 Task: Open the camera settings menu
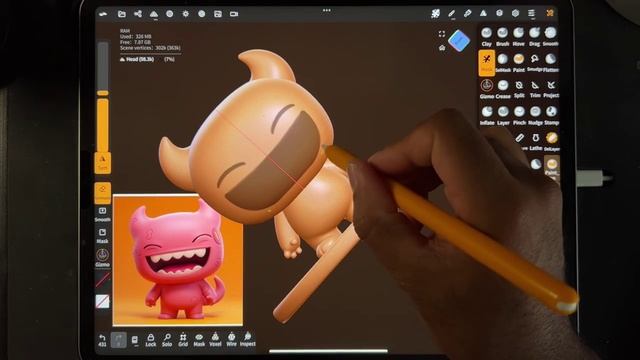pos(234,14)
